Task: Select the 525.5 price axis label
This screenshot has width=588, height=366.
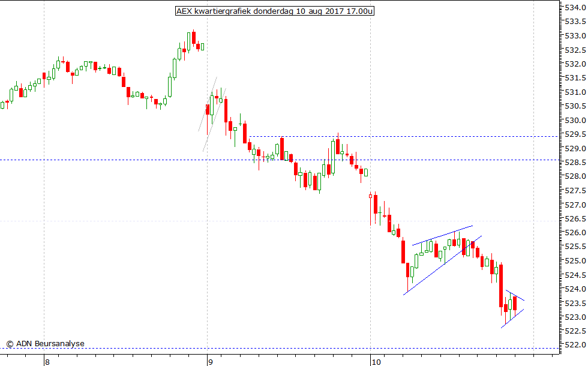Action: (x=575, y=247)
